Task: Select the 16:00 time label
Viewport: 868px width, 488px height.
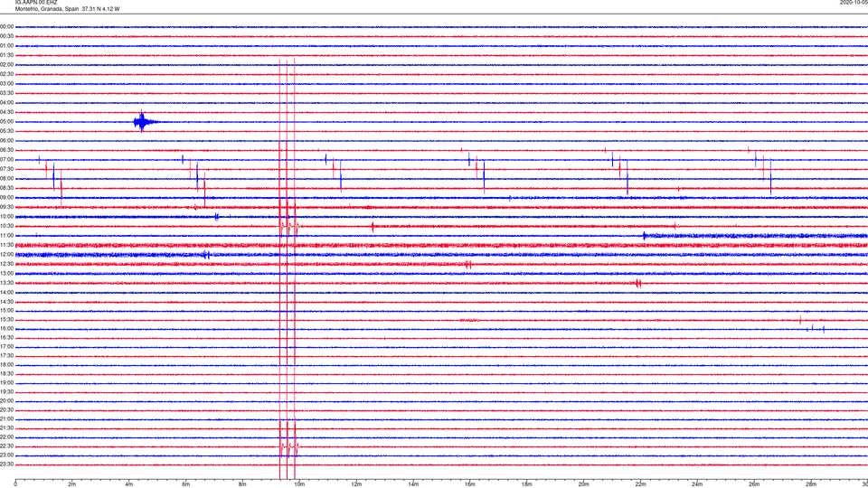Action: 6,329
